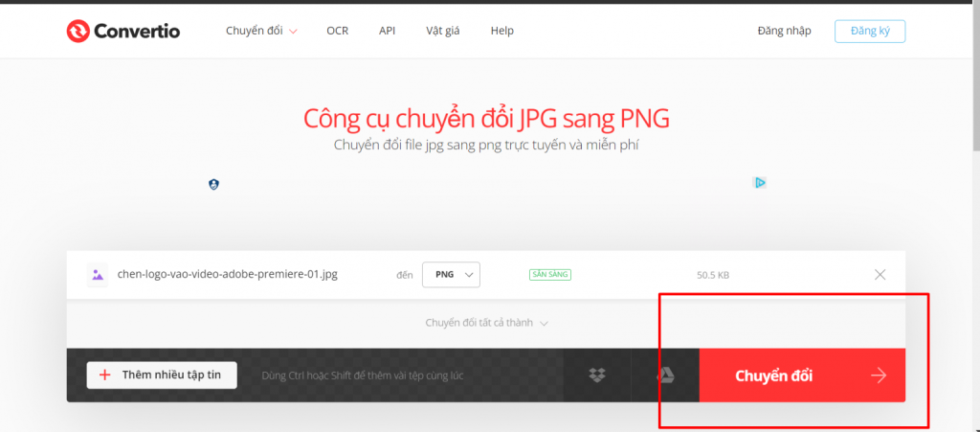Remove the chen-logo-vao-video file with X
The height and width of the screenshot is (432, 980).
click(x=880, y=275)
